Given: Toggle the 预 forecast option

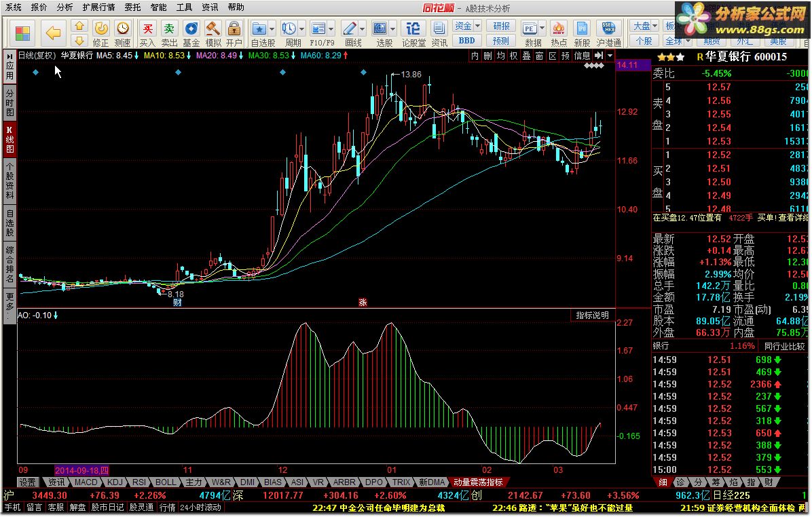Looking at the screenshot, I should click(x=566, y=56).
